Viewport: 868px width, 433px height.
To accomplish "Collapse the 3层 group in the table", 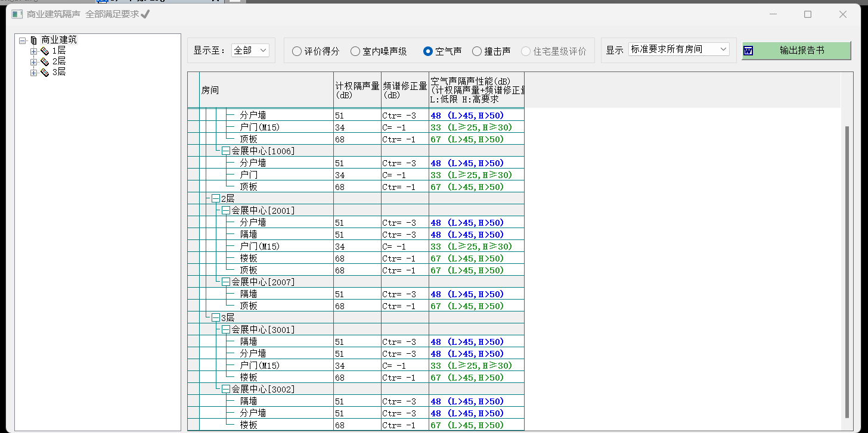I will pyautogui.click(x=215, y=318).
